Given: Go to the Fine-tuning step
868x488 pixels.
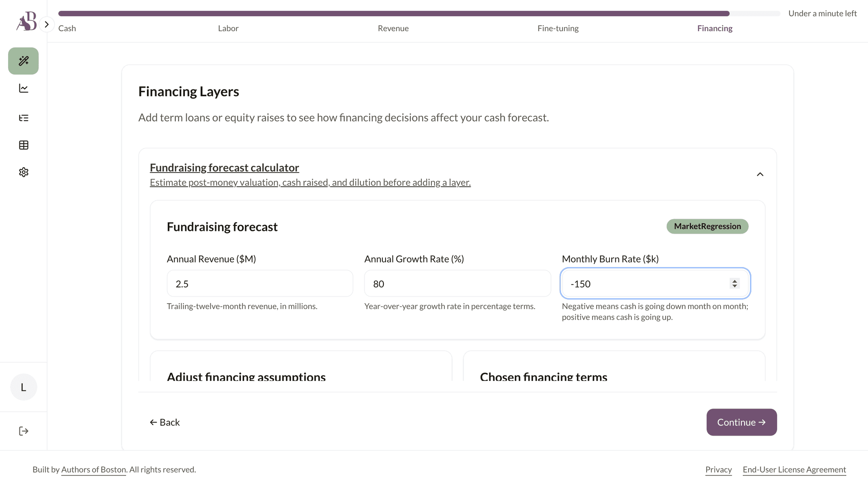Looking at the screenshot, I should [558, 28].
